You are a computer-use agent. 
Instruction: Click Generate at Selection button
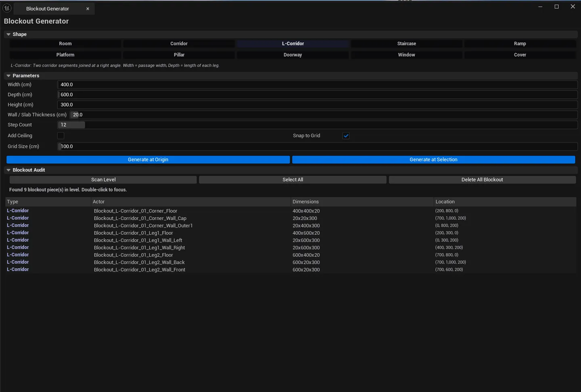433,160
